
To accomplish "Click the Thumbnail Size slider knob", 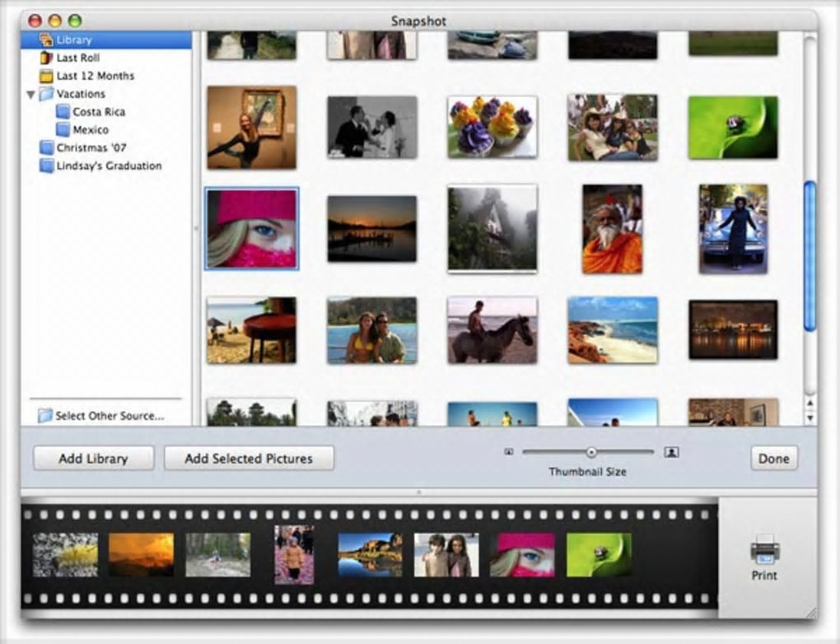I will 591,452.
